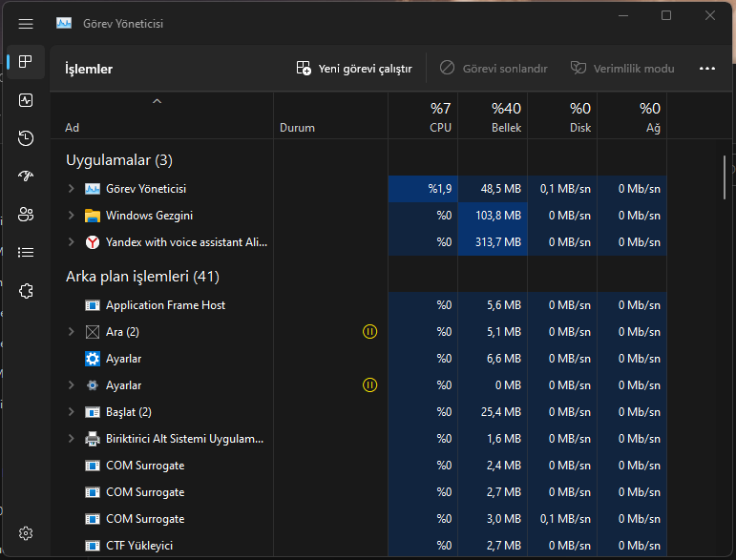This screenshot has width=736, height=560.
Task: Click the process list vertical scrollbar
Action: point(725,177)
